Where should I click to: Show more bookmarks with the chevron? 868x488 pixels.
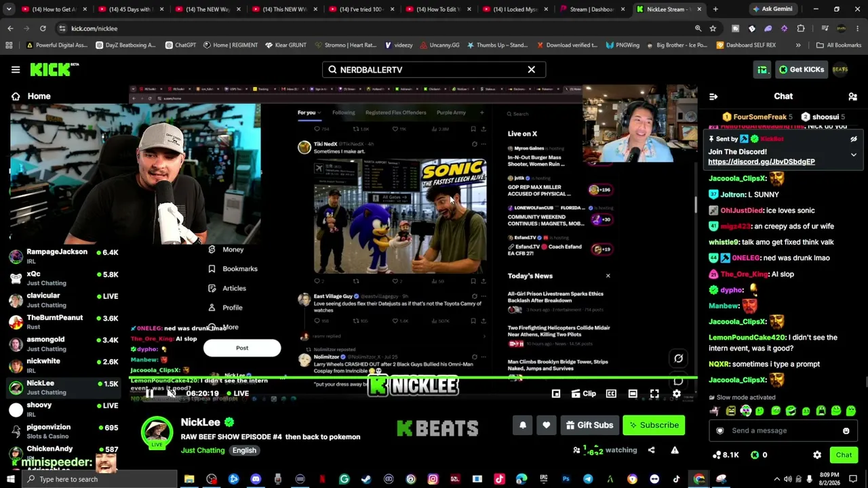pyautogui.click(x=798, y=45)
